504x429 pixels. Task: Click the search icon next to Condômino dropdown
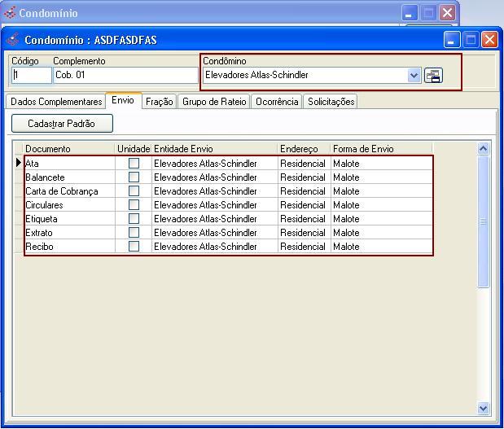433,76
